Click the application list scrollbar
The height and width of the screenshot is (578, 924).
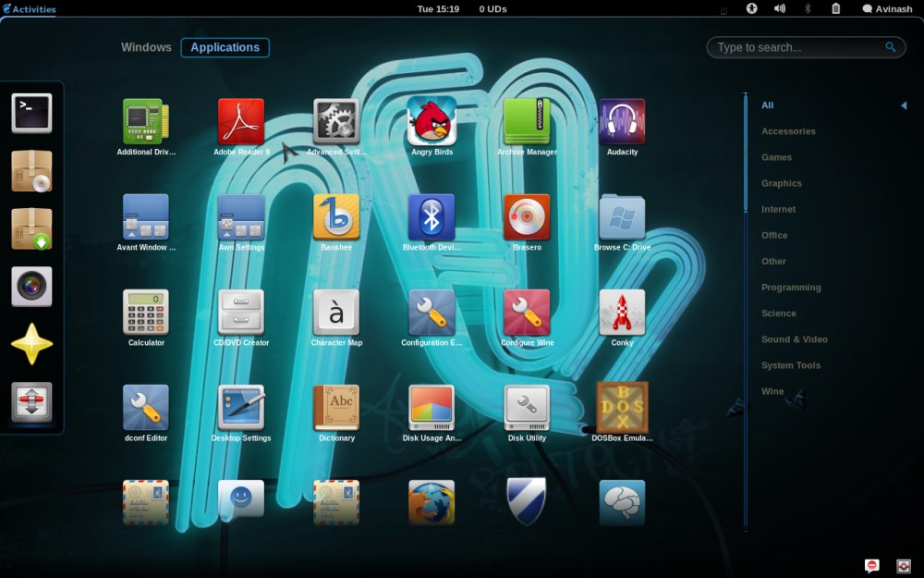pos(746,154)
